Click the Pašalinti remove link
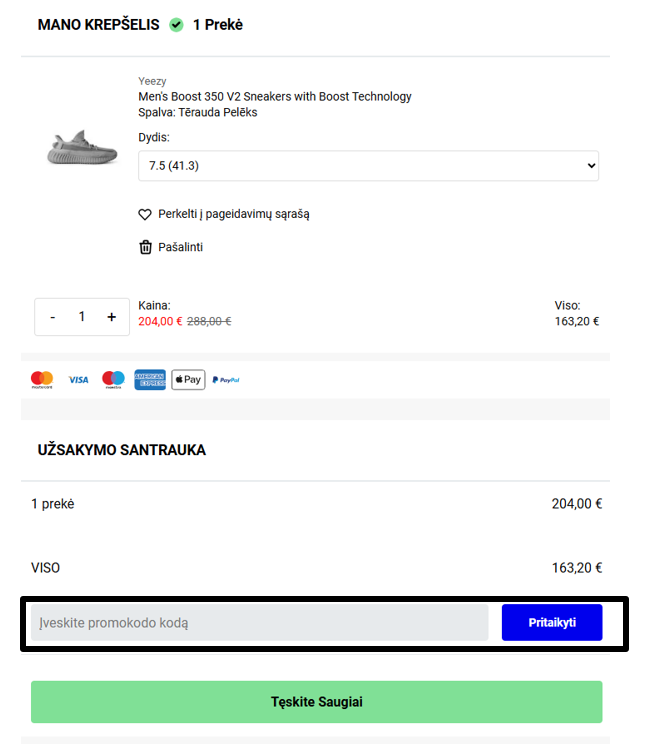 click(180, 247)
